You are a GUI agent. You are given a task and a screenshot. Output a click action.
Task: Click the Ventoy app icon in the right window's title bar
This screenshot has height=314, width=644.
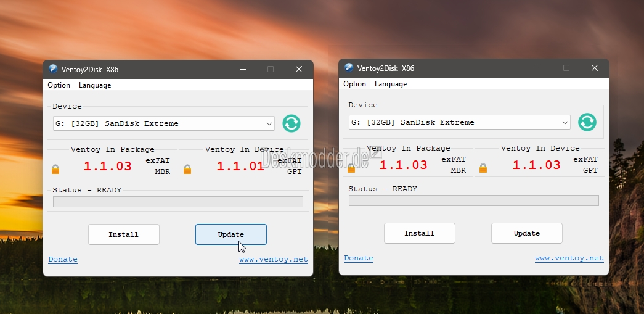click(x=349, y=67)
